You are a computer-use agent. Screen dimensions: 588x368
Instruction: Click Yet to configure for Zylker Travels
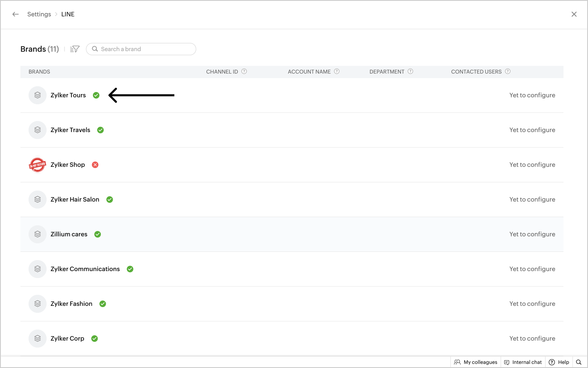tap(532, 130)
